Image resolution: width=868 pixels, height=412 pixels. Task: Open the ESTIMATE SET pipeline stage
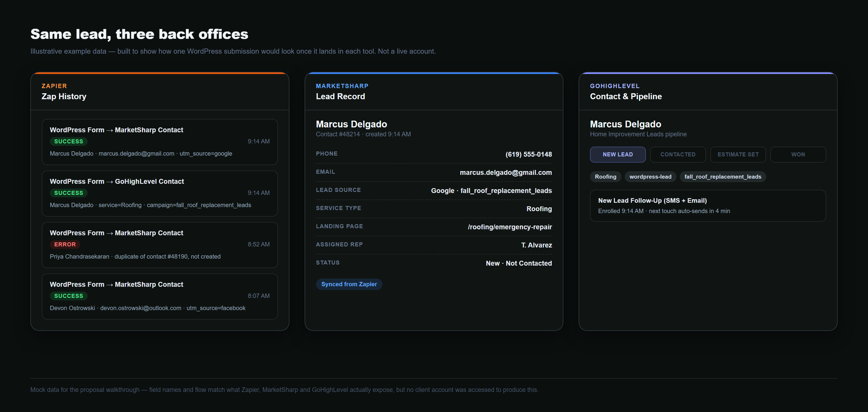coord(738,154)
